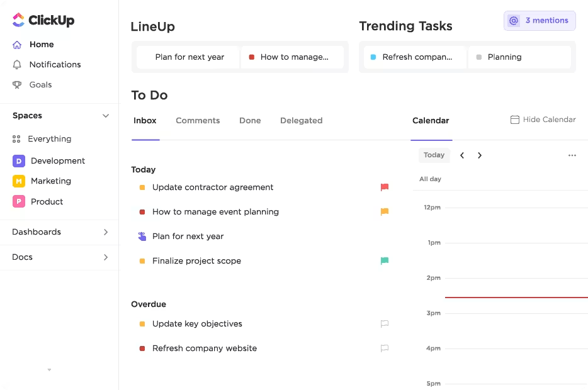Open Notifications in sidebar
This screenshot has height=390, width=588.
pos(55,64)
